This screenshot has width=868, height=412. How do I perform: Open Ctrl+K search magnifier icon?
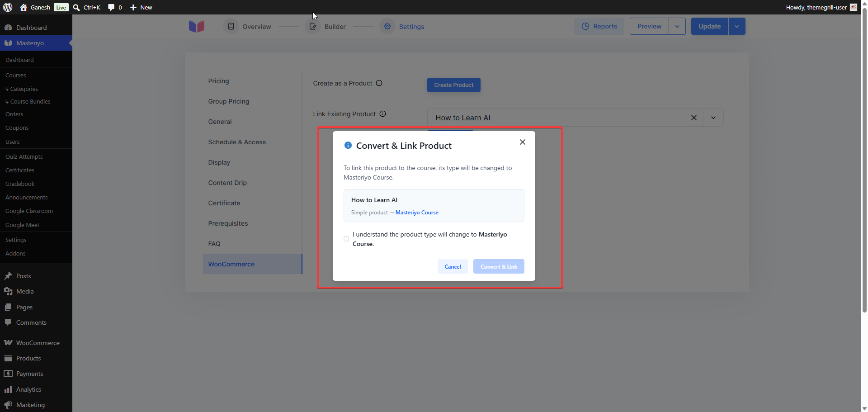click(x=76, y=7)
